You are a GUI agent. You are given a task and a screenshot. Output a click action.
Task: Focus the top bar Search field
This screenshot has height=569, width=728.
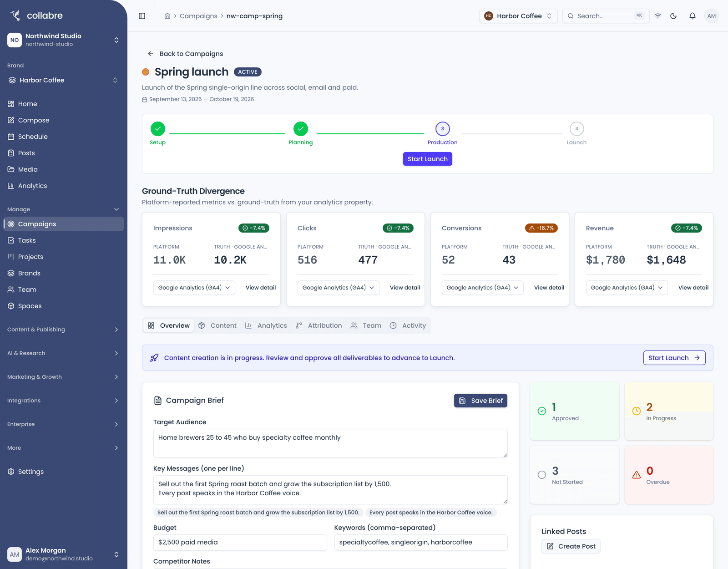pos(606,16)
